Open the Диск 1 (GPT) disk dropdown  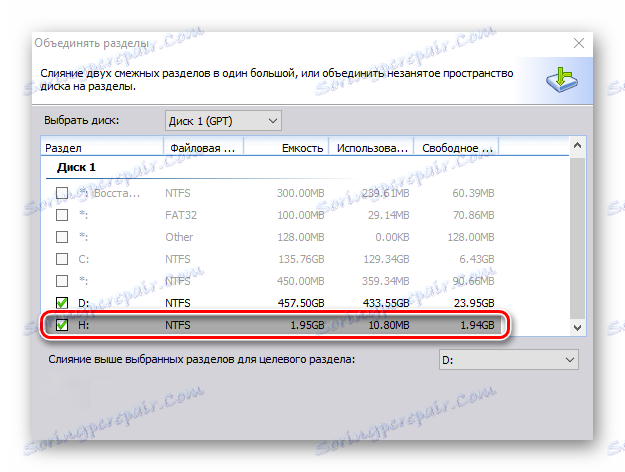(x=223, y=121)
